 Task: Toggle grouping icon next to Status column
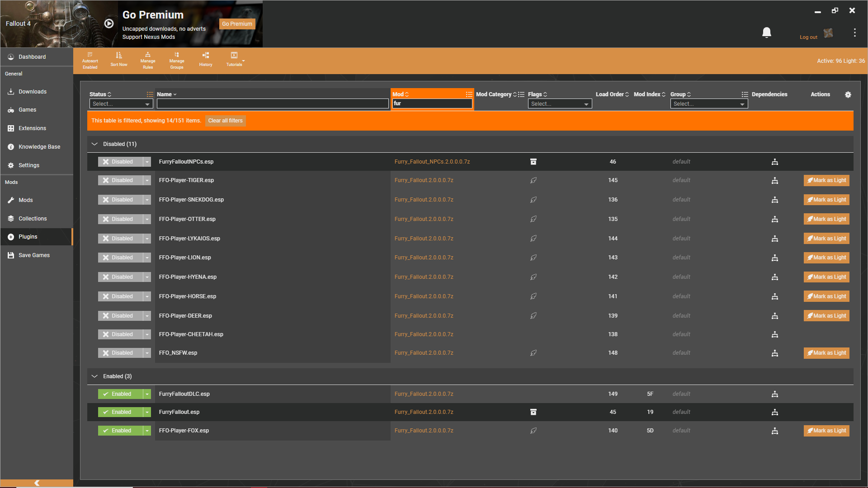pos(150,94)
